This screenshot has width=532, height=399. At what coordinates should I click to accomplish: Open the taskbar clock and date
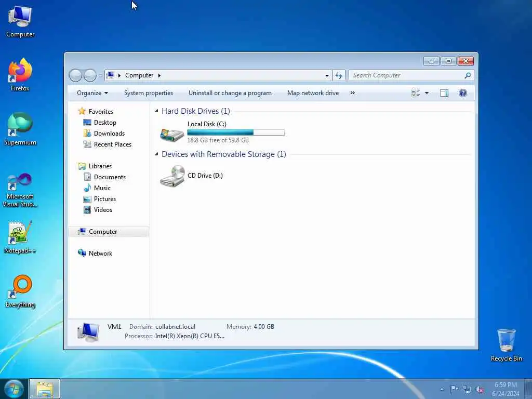click(506, 389)
